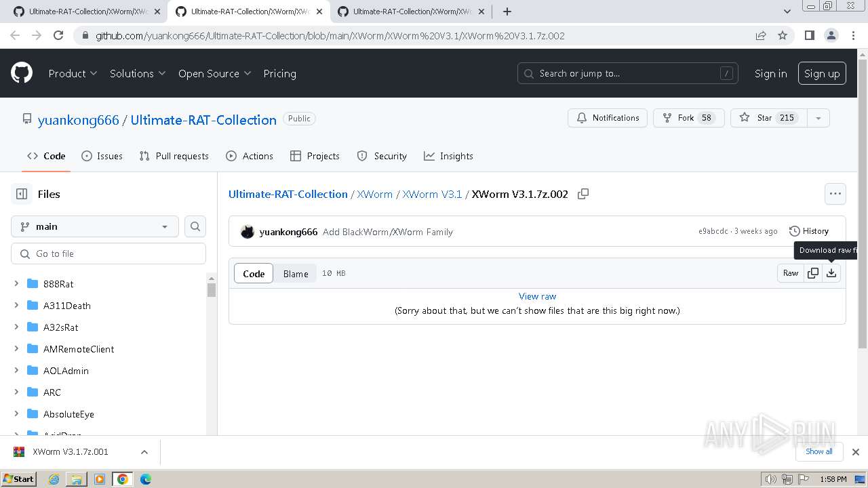Click the View raw link
This screenshot has width=868, height=488.
(537, 296)
